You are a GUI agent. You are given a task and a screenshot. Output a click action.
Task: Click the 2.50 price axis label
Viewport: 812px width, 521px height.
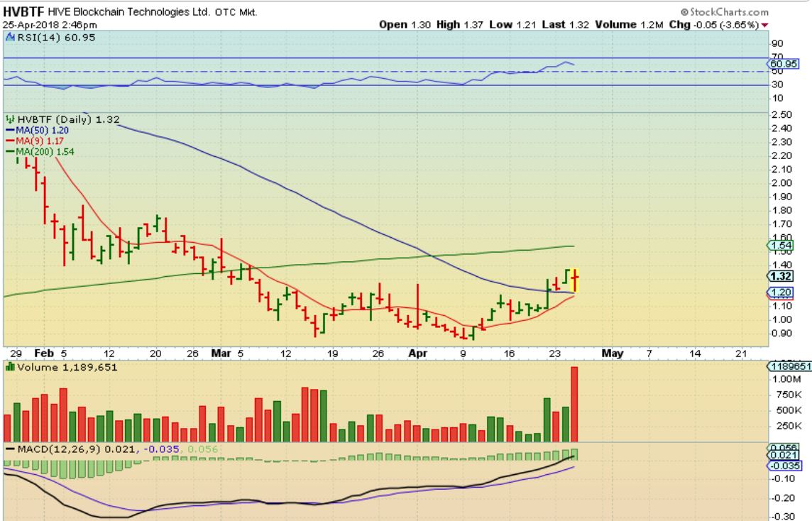tap(781, 115)
